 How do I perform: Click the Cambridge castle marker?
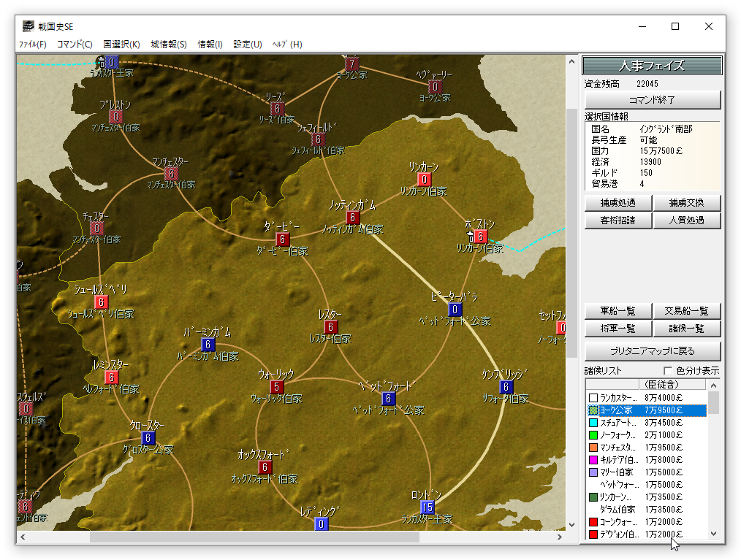click(x=506, y=387)
